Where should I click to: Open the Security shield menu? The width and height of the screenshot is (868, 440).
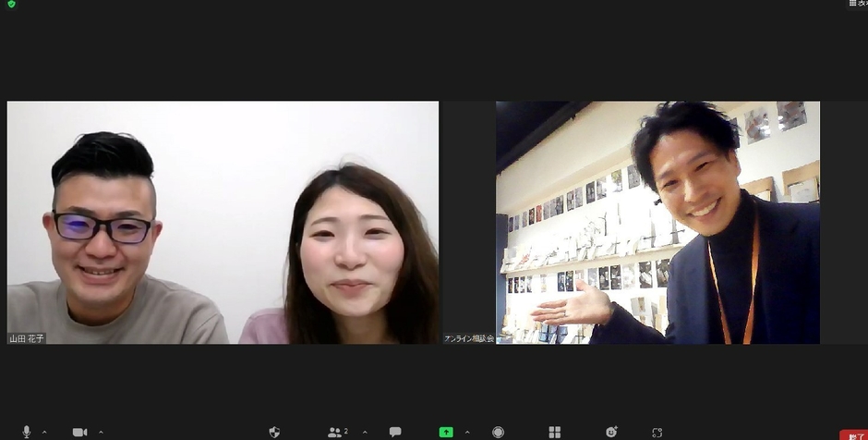tap(274, 432)
